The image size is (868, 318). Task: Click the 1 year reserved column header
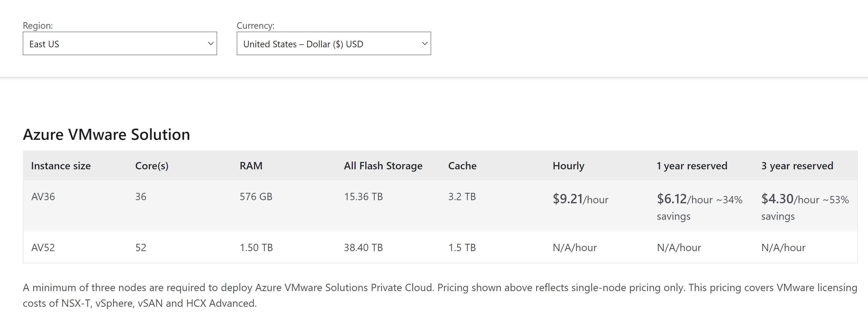click(692, 166)
